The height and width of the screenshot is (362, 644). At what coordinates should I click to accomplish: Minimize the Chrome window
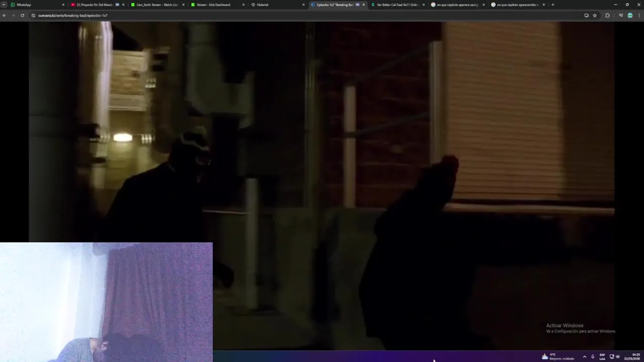615,5
